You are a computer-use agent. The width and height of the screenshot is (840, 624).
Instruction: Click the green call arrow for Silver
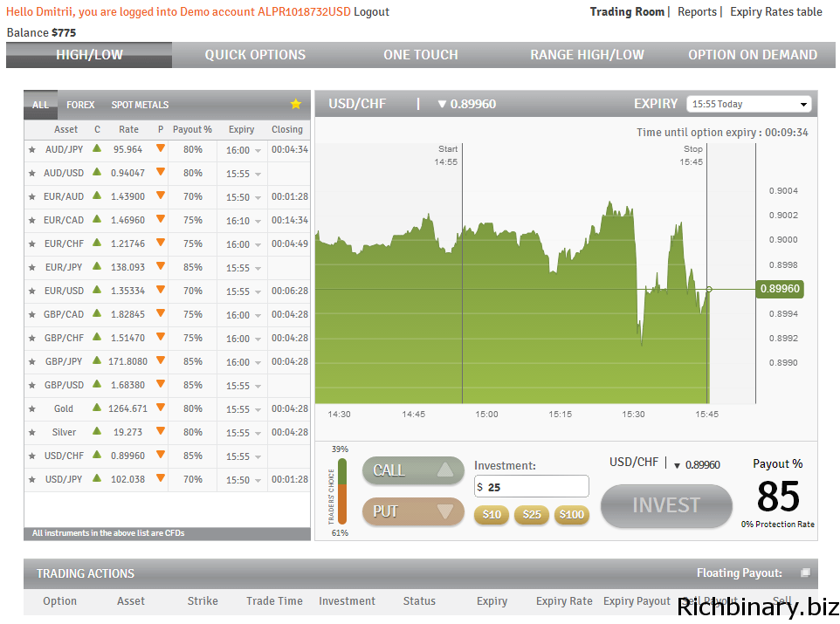97,431
